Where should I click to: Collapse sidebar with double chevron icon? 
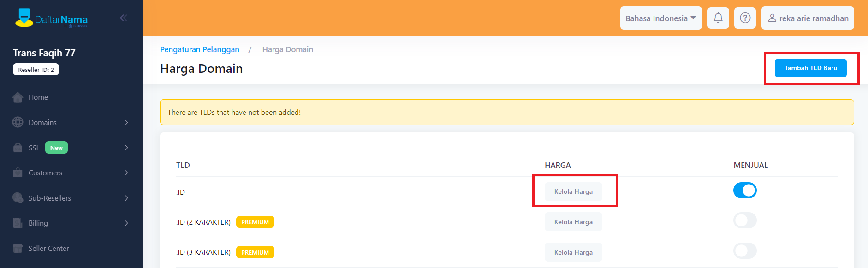pos(123,18)
